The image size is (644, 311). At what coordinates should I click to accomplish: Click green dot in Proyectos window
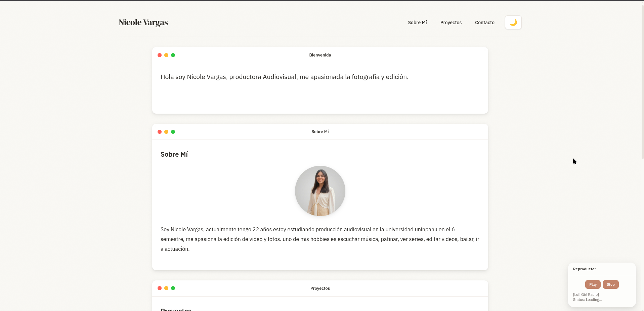click(173, 288)
